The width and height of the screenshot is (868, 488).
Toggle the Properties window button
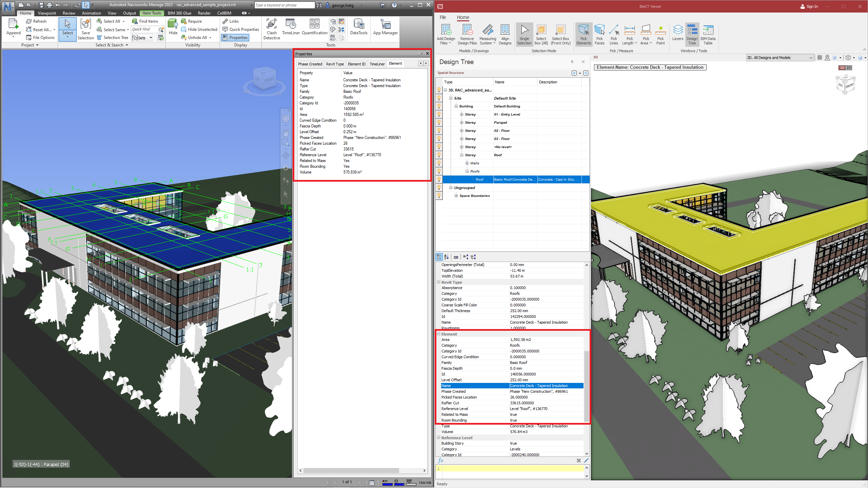235,38
